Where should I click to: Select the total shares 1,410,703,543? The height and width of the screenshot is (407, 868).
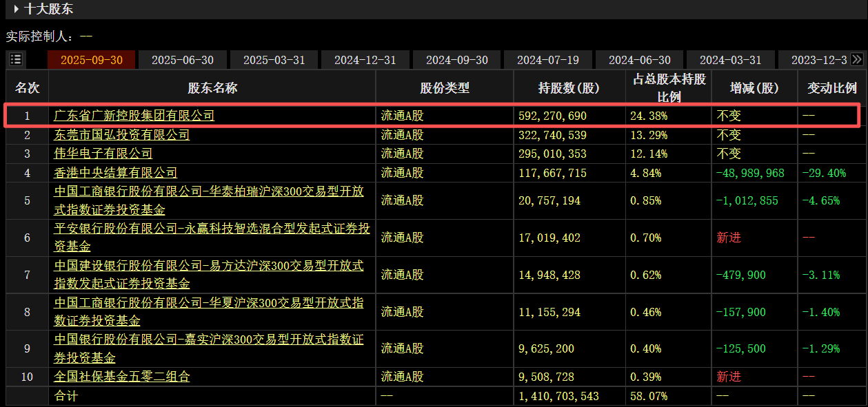coord(559,396)
